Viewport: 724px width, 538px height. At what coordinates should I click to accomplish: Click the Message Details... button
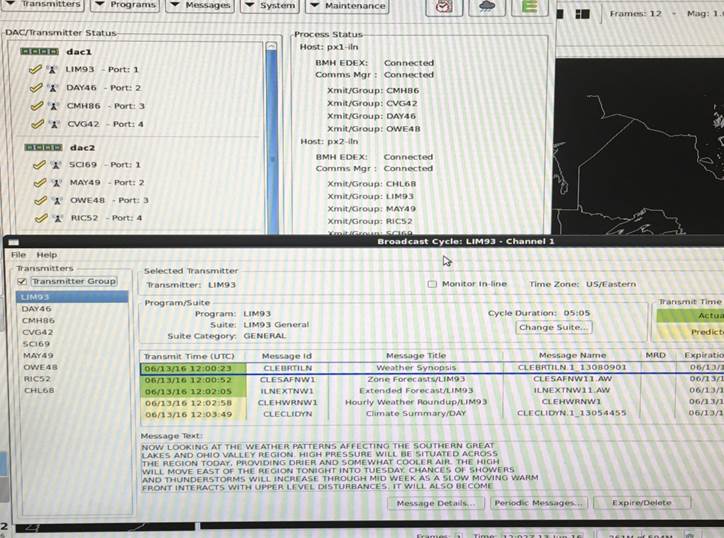pos(436,503)
